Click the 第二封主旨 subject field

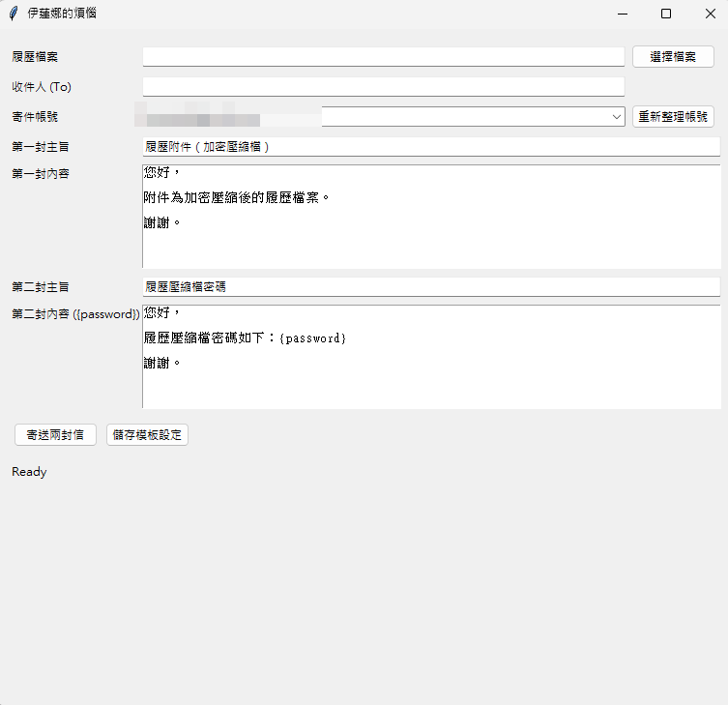coord(431,287)
